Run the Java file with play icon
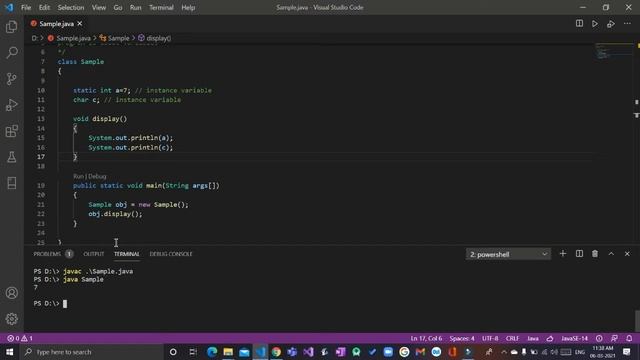This screenshot has width=640, height=360. pos(595,24)
